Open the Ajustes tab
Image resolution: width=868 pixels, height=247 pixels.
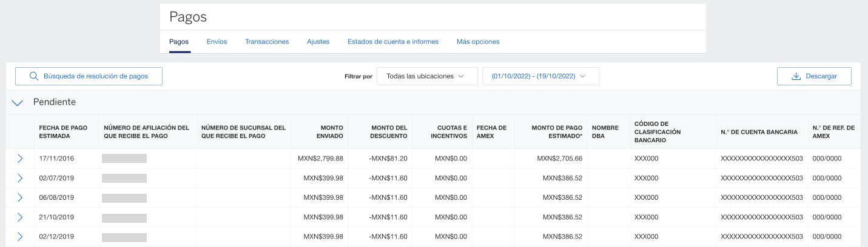point(318,42)
